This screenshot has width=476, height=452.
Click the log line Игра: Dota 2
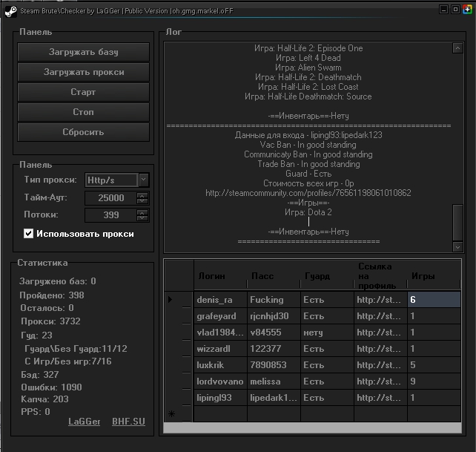click(308, 212)
